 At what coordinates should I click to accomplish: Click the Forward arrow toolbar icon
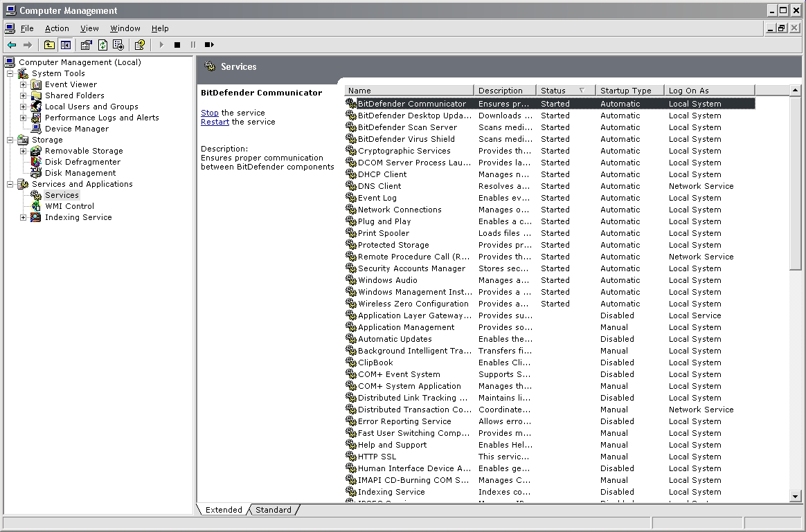click(28, 45)
